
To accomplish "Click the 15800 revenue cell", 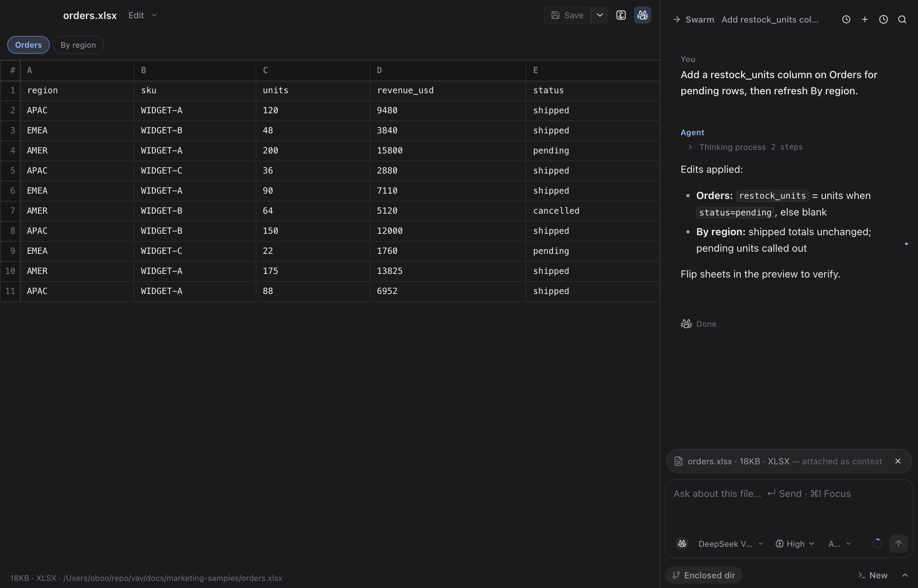I will [448, 151].
